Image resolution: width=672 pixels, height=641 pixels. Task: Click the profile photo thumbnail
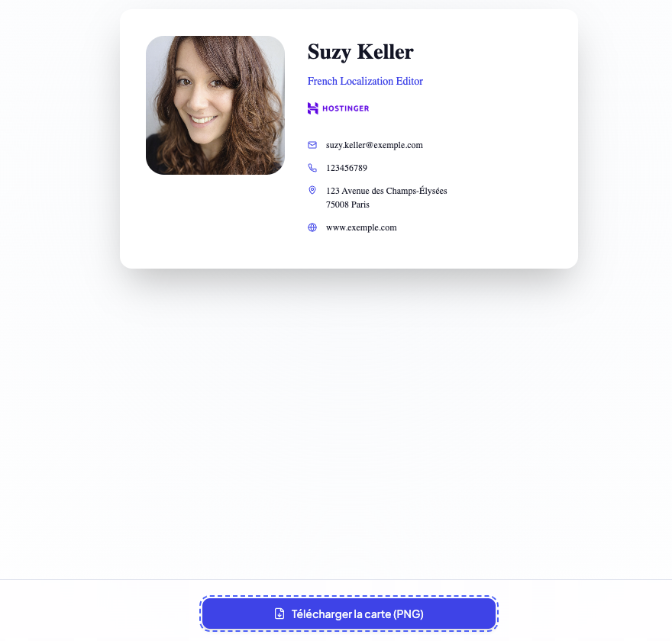(215, 105)
